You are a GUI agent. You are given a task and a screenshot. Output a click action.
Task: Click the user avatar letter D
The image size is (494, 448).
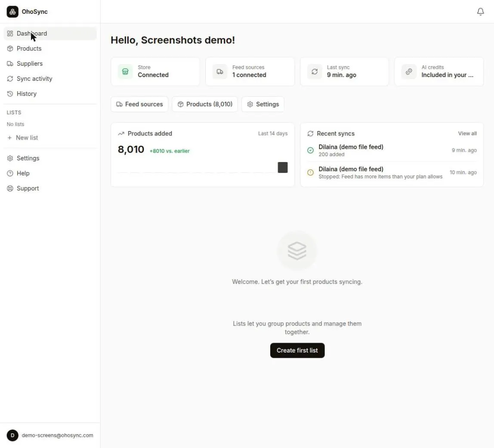click(12, 436)
